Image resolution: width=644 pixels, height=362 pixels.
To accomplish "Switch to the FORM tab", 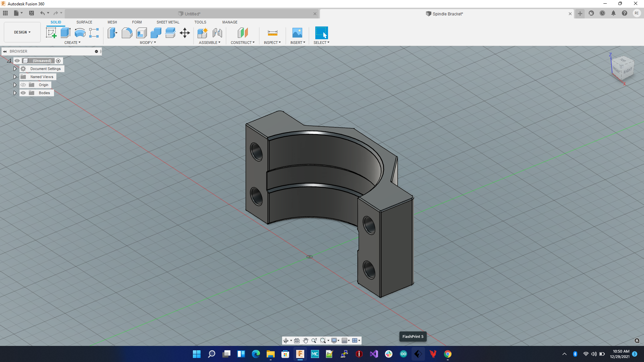I will [x=137, y=22].
